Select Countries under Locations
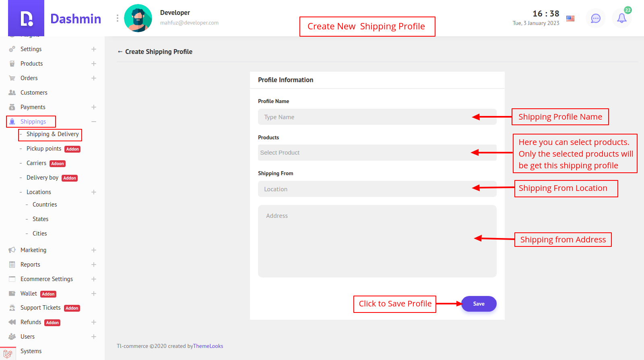 point(45,205)
